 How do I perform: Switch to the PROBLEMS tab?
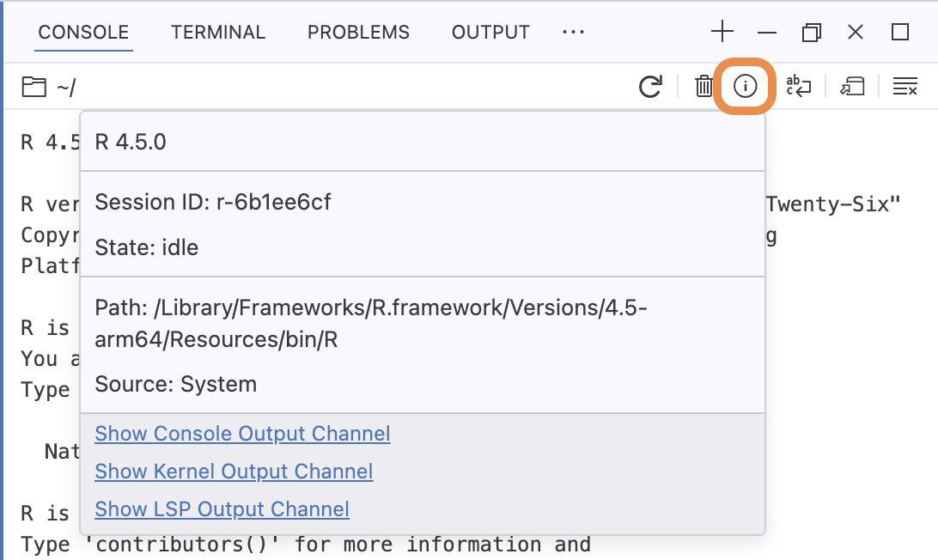(358, 33)
